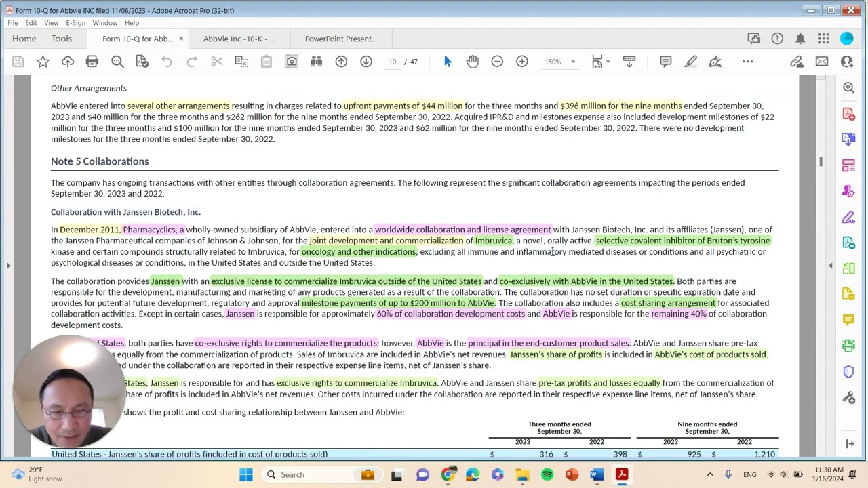Click the highlighted 'December 2011' text

(90, 230)
